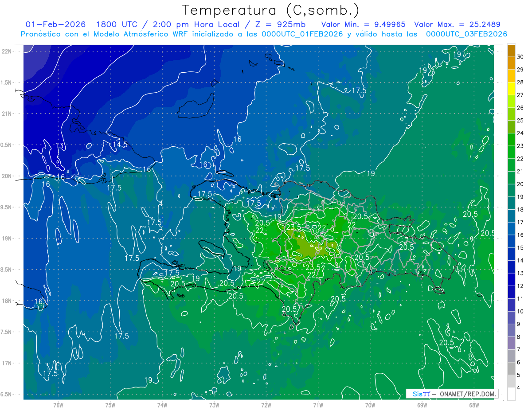Click the '13' contour label on the map
Screen dimensions: 532x411
(60, 145)
